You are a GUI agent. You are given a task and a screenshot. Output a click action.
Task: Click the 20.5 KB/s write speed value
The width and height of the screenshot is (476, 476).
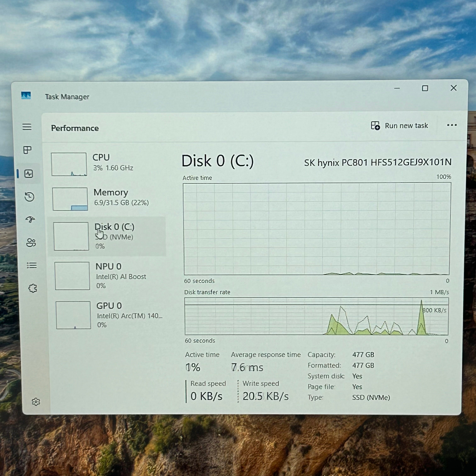(266, 396)
